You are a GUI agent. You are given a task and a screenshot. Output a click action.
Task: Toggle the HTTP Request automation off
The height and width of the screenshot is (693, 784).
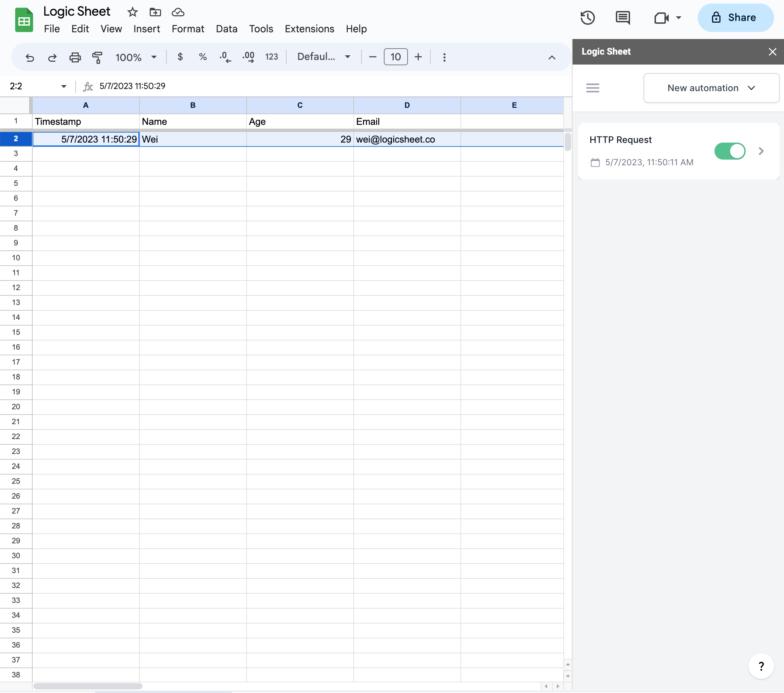729,151
